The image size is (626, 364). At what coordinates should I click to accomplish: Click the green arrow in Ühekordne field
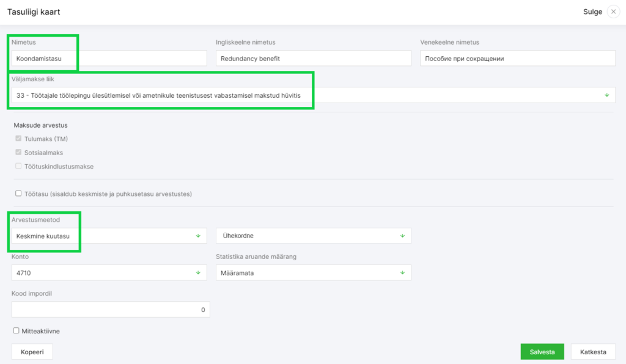pyautogui.click(x=402, y=236)
